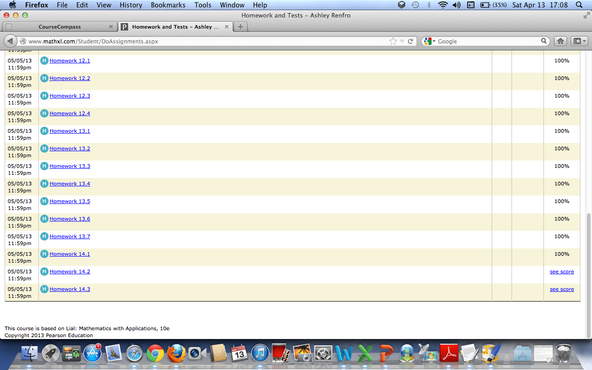Launch Google Chrome from the Dock
Viewport: 592px width, 370px height.
click(155, 354)
